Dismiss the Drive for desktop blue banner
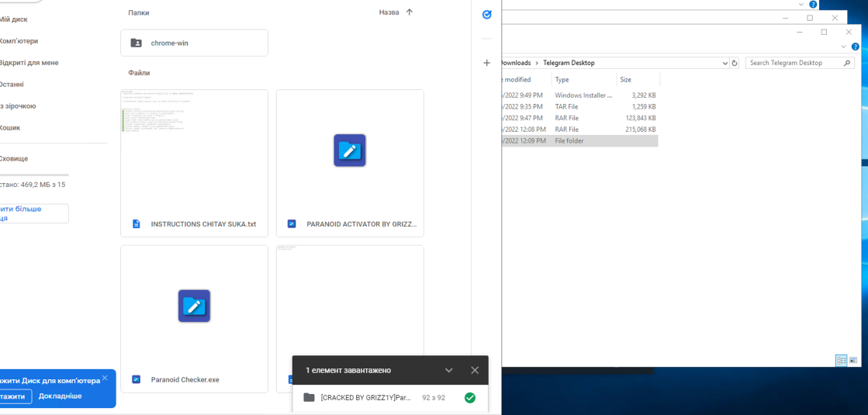The height and width of the screenshot is (415, 868). click(x=105, y=378)
